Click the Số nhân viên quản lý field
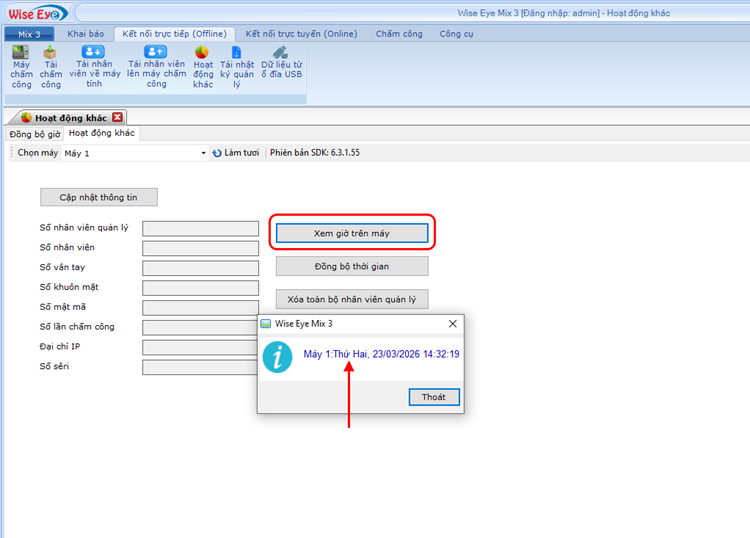Image resolution: width=750 pixels, height=538 pixels. tap(200, 228)
